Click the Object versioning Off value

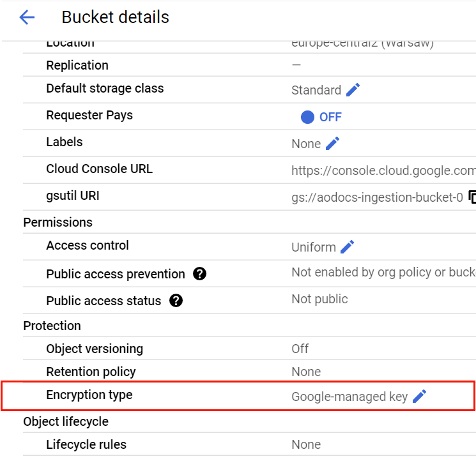pyautogui.click(x=300, y=349)
